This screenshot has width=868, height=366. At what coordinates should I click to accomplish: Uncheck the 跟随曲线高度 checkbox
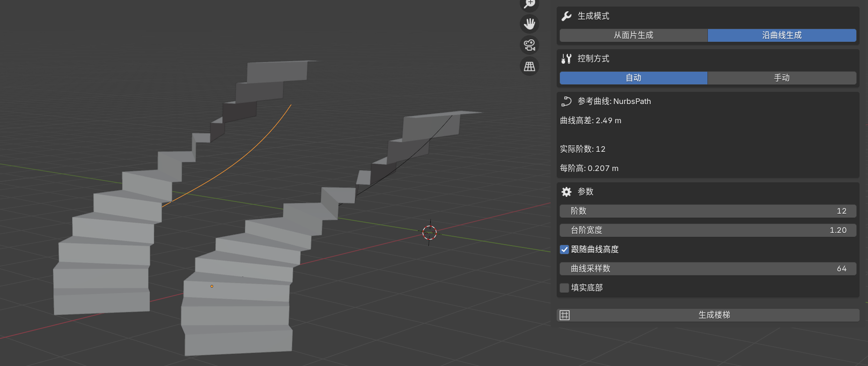tap(565, 249)
